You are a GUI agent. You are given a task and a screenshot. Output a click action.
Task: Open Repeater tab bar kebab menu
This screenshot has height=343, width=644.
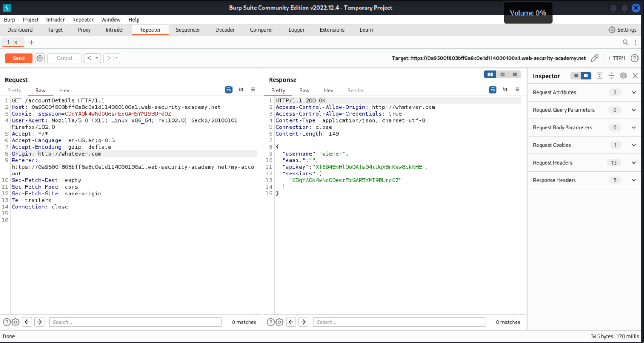pos(635,42)
